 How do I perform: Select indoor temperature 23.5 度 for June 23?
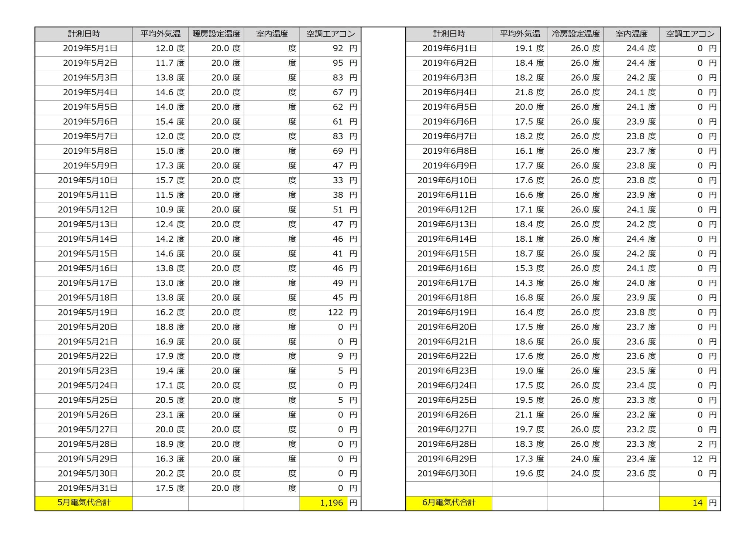[x=631, y=371]
